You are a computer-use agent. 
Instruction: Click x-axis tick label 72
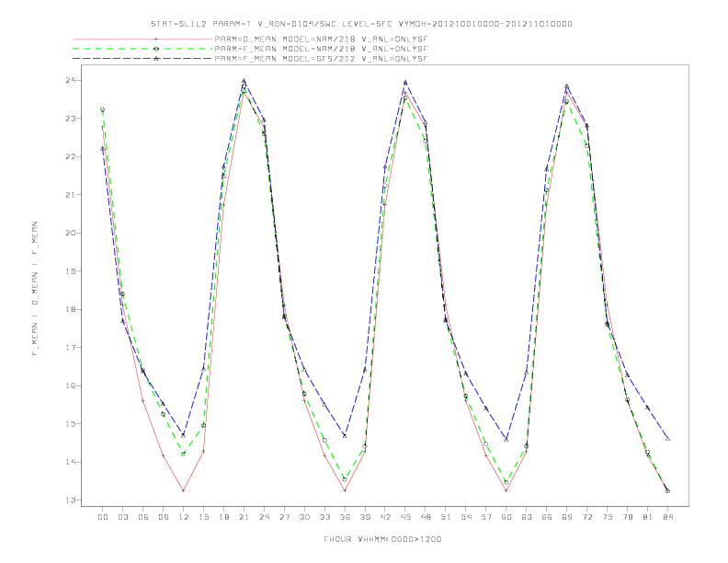(587, 517)
